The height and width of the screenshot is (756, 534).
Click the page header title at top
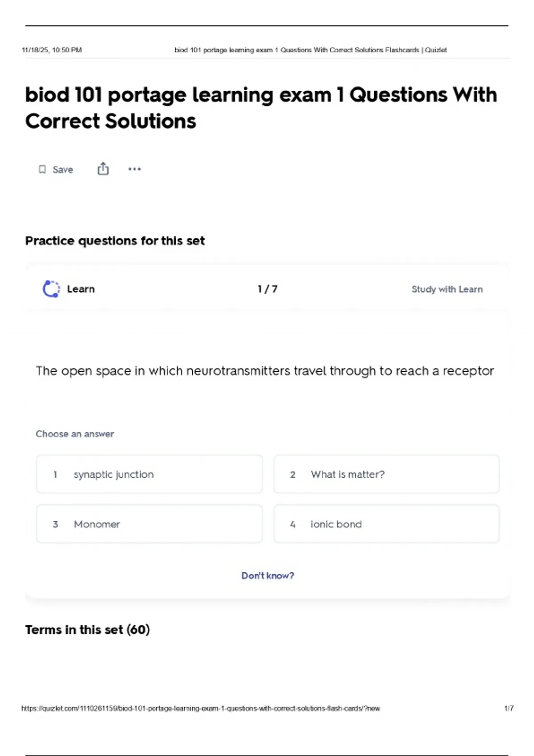coord(310,50)
